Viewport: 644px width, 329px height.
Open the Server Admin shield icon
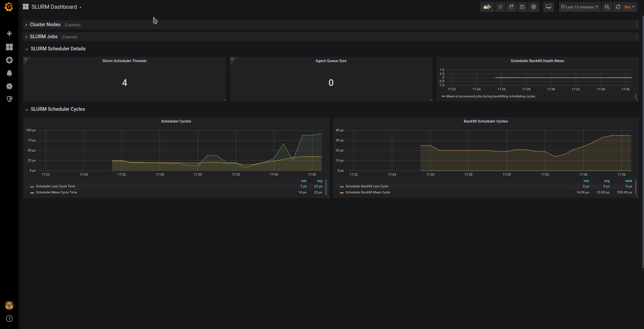coord(9,99)
